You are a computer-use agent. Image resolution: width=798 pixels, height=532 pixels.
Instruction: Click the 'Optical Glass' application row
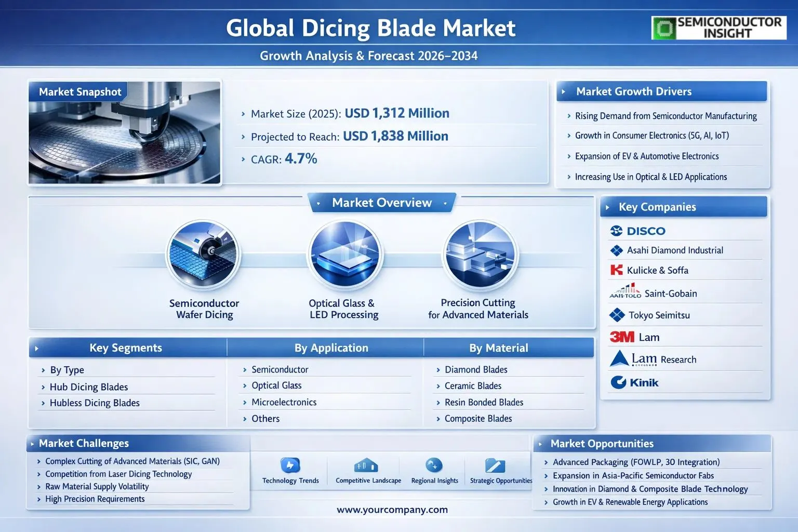326,385
